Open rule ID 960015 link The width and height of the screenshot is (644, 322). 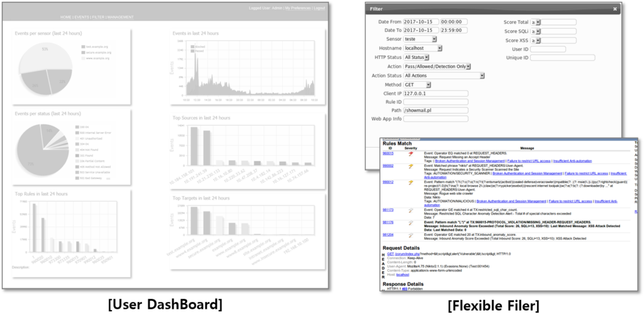click(387, 153)
